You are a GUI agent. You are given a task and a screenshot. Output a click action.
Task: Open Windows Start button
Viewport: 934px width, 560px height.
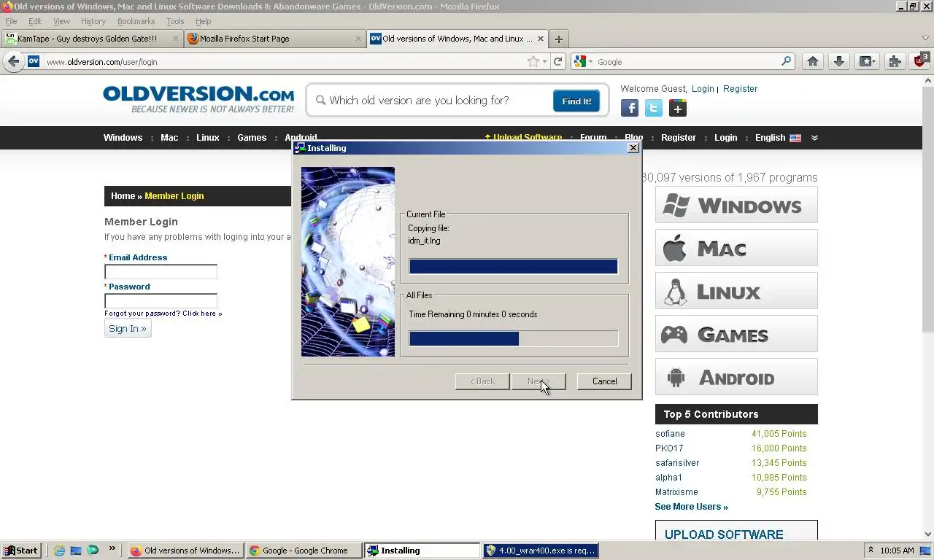click(20, 551)
